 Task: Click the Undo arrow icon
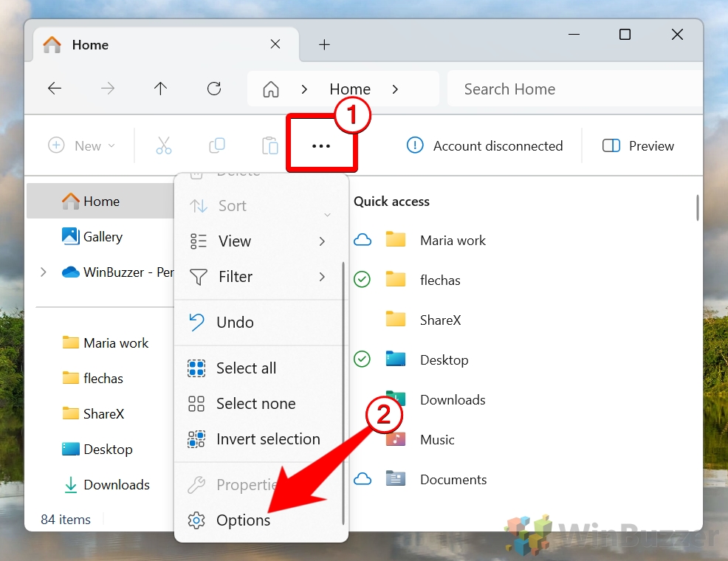pos(196,323)
